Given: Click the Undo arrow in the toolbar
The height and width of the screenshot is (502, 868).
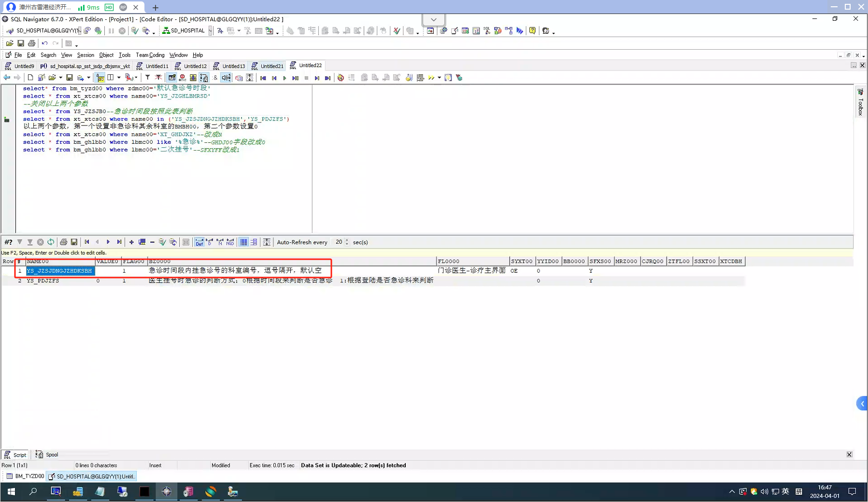Looking at the screenshot, I should (x=44, y=43).
